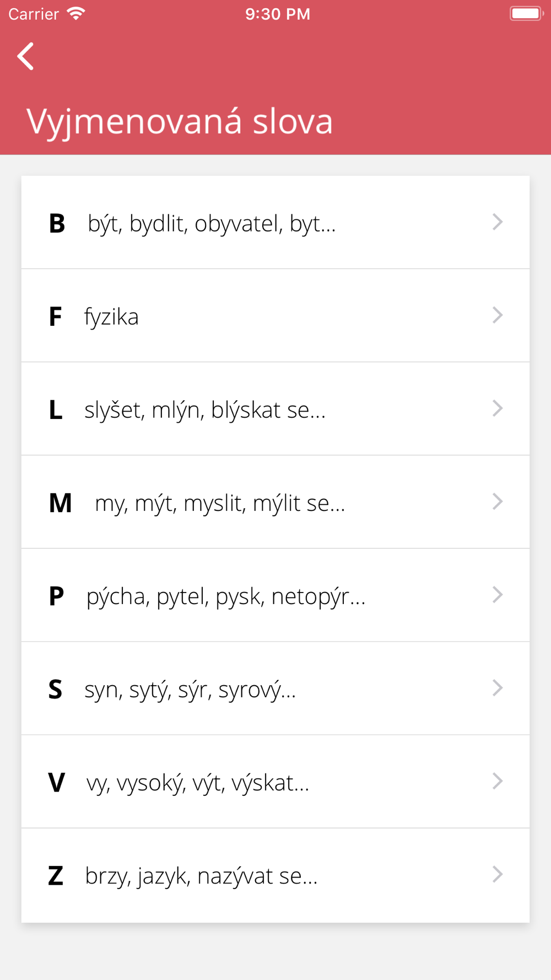The height and width of the screenshot is (980, 551).
Task: Tap chevron on the M row
Action: 498,502
